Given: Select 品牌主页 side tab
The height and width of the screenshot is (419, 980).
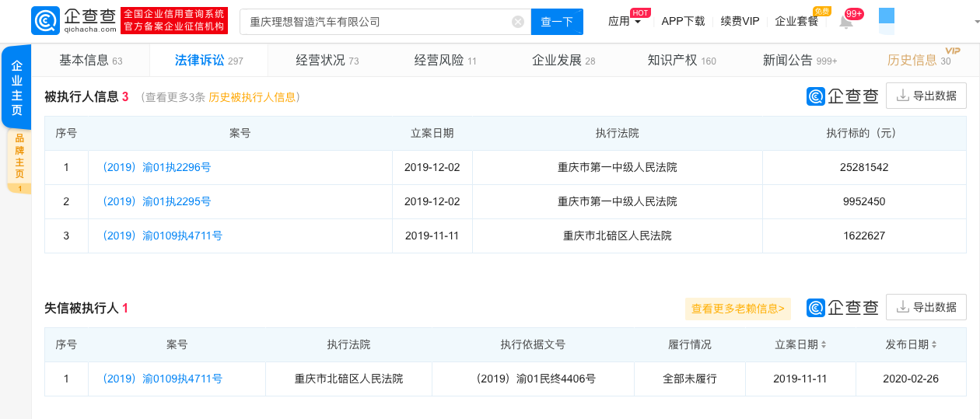Looking at the screenshot, I should point(19,158).
